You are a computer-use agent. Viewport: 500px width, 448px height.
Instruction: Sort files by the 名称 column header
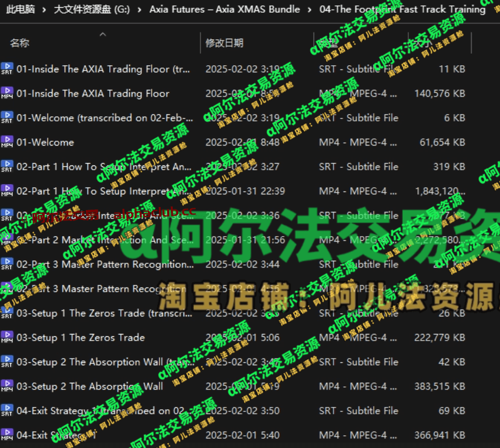[x=19, y=43]
